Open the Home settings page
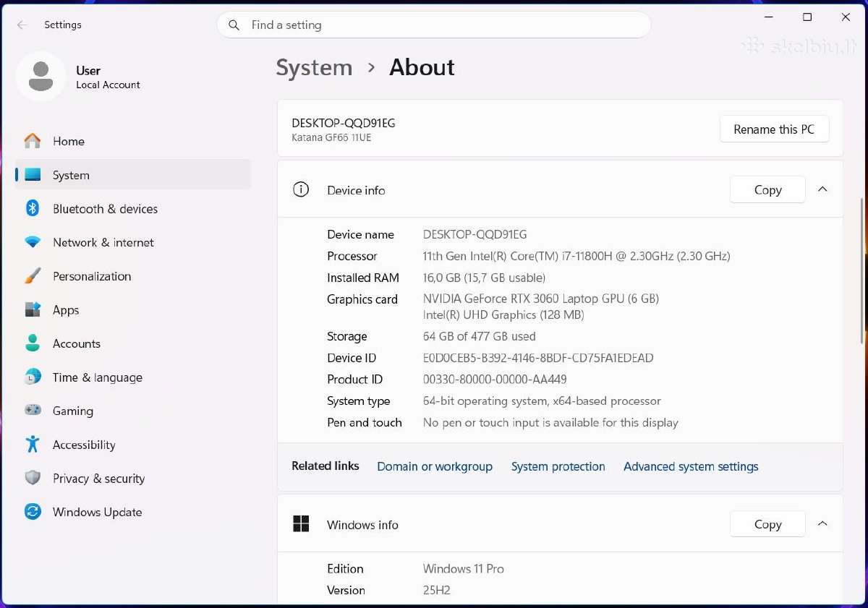This screenshot has height=608, width=868. click(x=133, y=141)
